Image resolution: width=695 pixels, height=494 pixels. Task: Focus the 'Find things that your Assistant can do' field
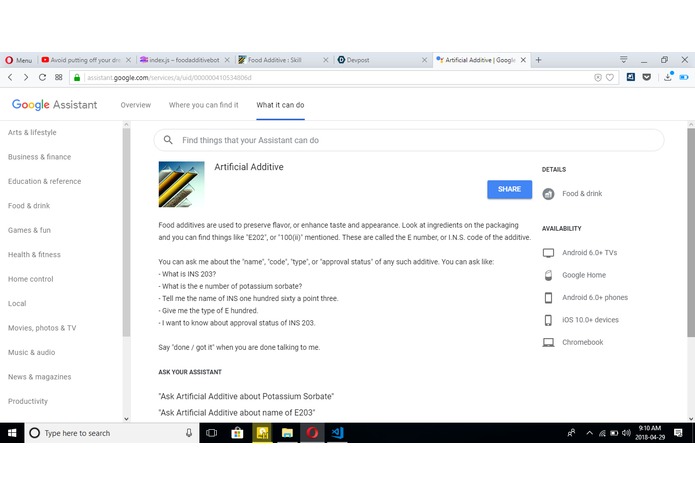point(409,140)
